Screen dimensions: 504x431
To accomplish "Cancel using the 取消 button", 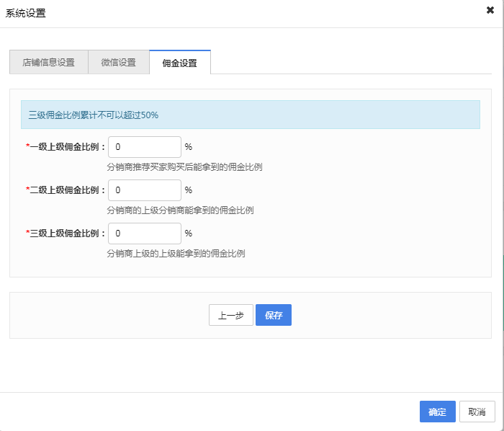I will 477,412.
